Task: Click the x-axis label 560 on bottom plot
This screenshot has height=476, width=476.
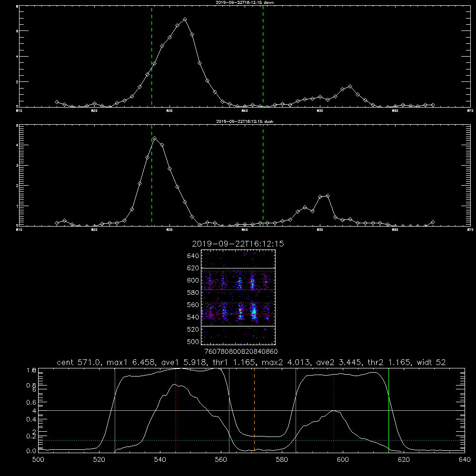Action: pyautogui.click(x=221, y=460)
